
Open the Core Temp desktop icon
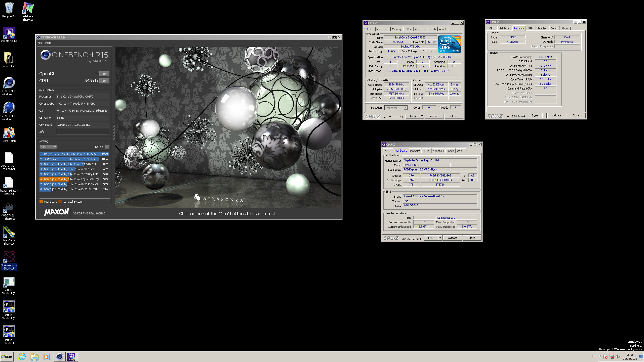click(x=9, y=134)
